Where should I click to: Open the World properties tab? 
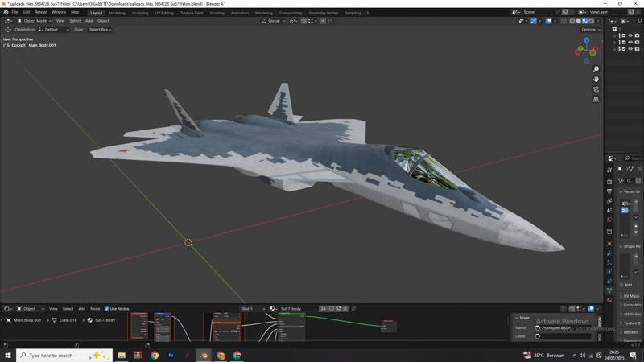[609, 220]
